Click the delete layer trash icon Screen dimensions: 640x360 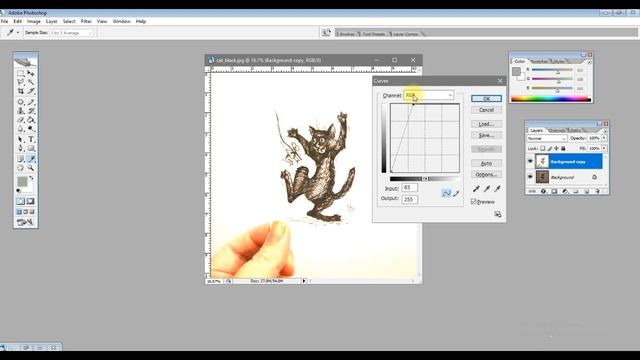click(x=597, y=191)
